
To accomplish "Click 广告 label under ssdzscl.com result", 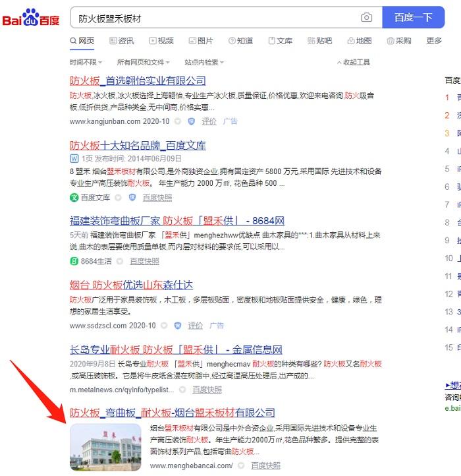I will (217, 326).
